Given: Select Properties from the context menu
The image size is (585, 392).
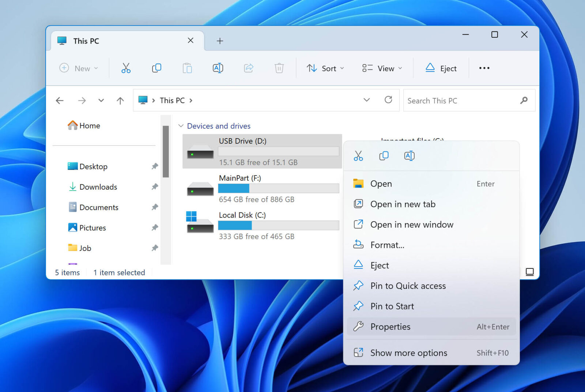Looking at the screenshot, I should click(390, 327).
